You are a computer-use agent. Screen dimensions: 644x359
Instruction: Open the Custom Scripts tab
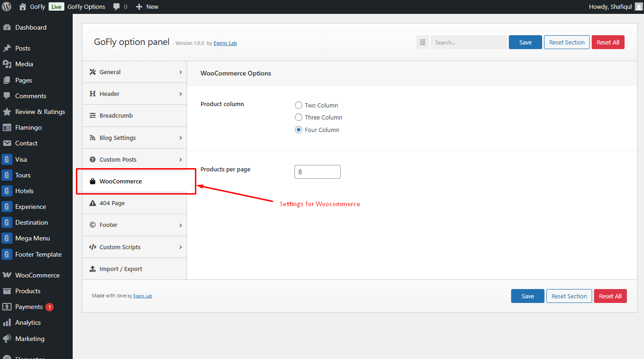[135, 247]
